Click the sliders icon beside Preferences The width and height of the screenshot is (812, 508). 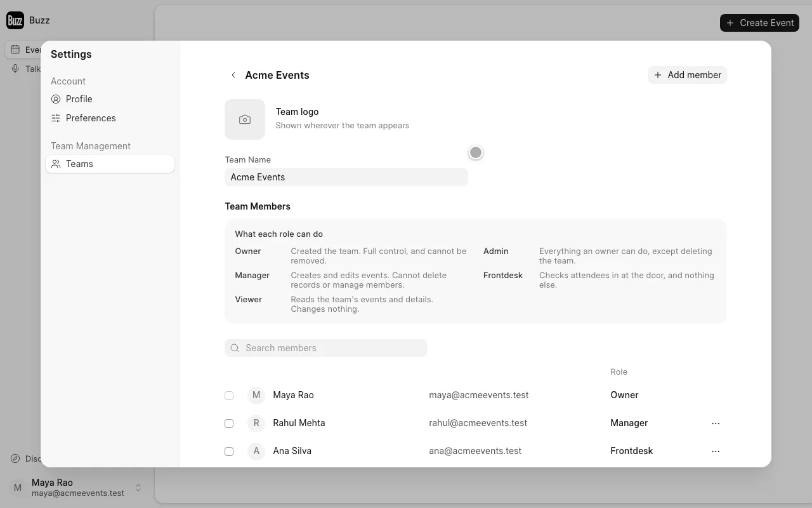[x=56, y=118]
